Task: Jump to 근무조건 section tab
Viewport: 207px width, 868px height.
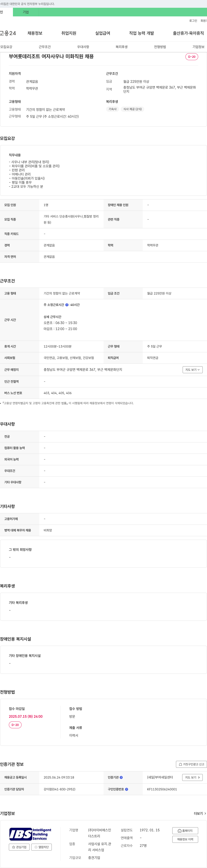Action: (x=44, y=47)
